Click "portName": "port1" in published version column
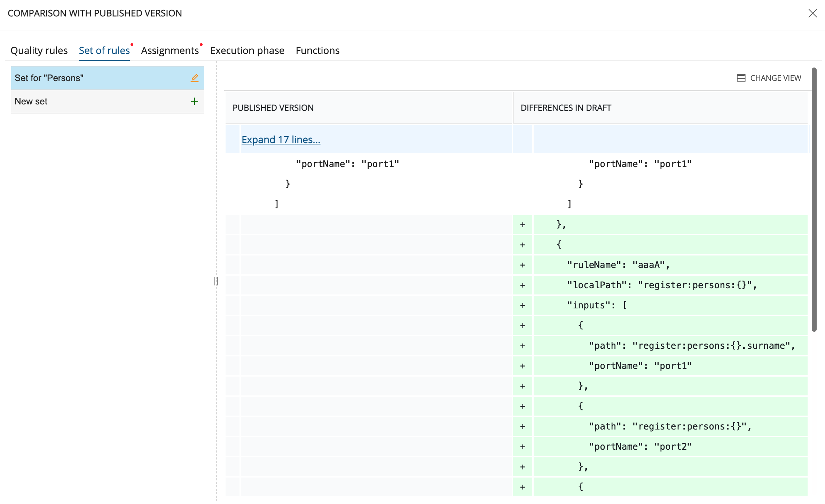Image resolution: width=825 pixels, height=504 pixels. coord(347,164)
